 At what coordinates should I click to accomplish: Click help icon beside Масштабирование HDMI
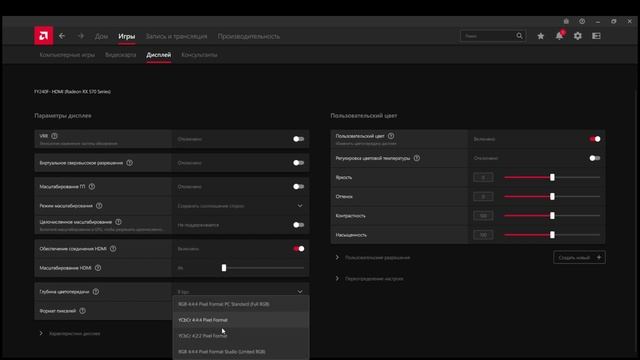(98, 268)
